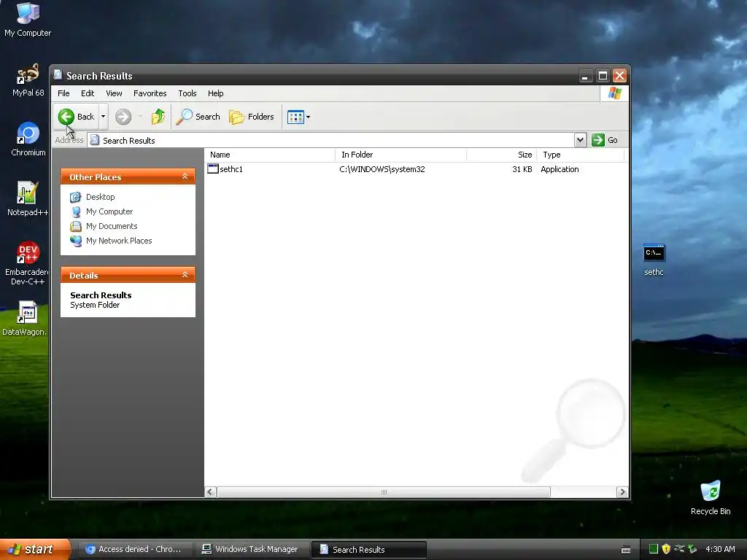Collapse the Other Places panel
747x560 pixels.
[185, 176]
